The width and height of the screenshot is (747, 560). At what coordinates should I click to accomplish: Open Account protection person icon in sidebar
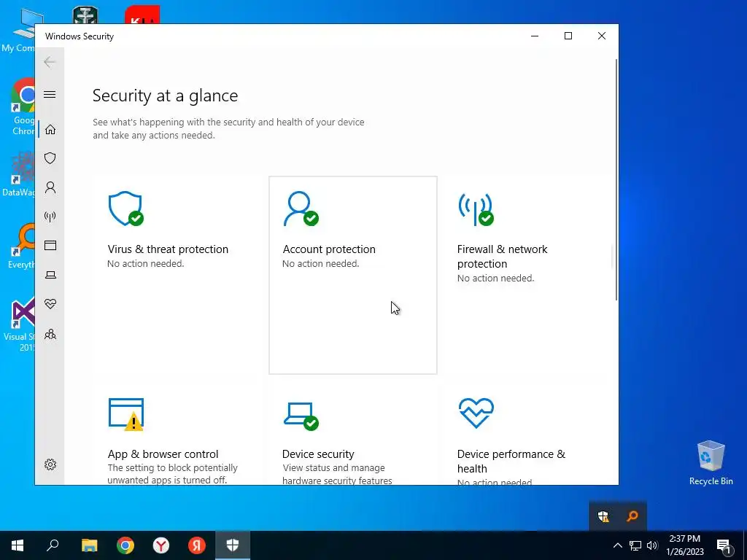pyautogui.click(x=50, y=187)
